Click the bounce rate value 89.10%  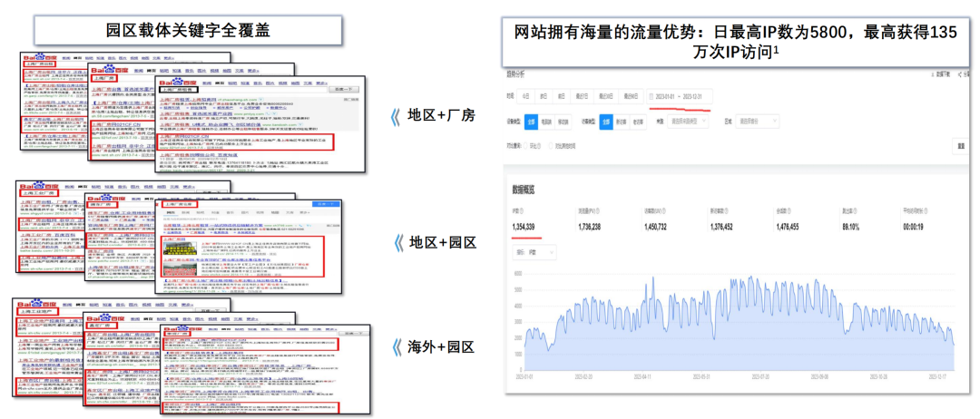(x=851, y=228)
